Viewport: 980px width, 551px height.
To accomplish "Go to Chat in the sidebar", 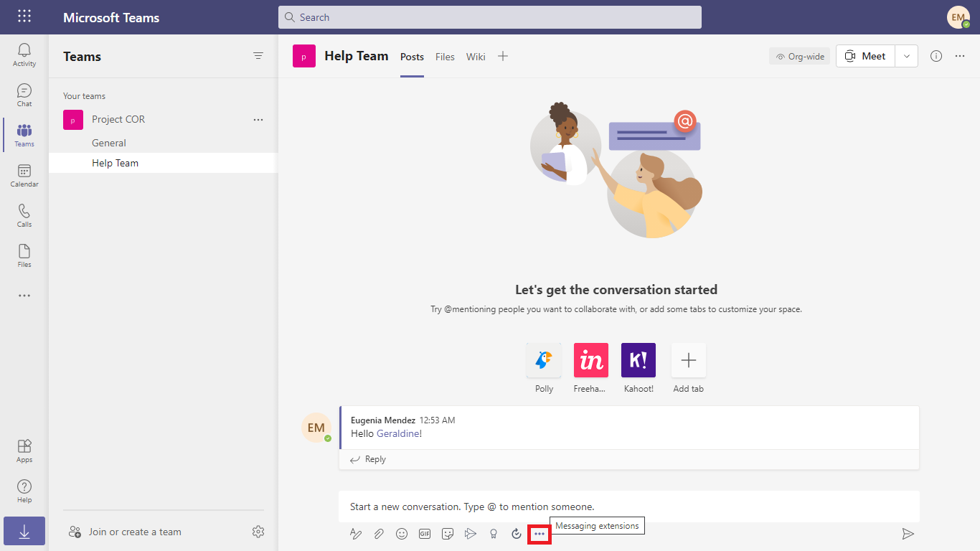I will [x=24, y=95].
